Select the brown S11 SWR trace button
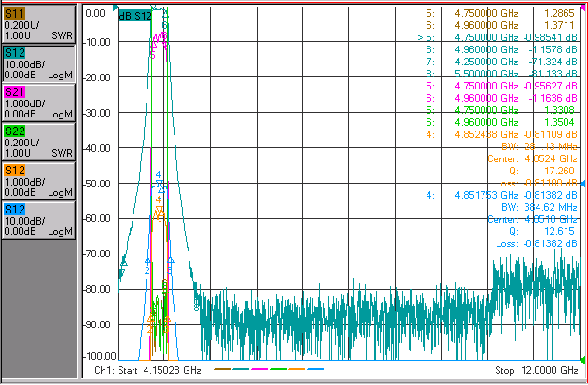588x385 pixels. point(38,25)
